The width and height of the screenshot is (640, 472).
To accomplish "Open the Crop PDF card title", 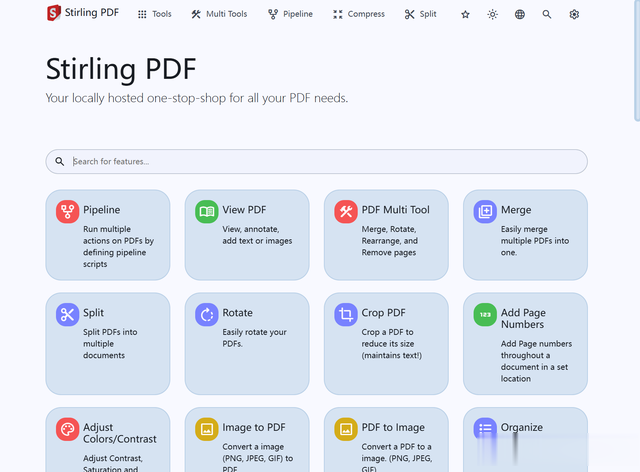I will pos(383,313).
